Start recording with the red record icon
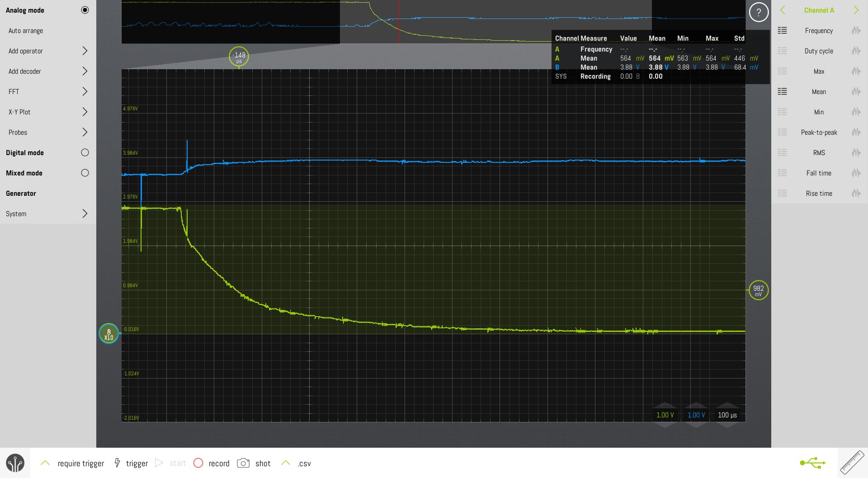 click(198, 463)
